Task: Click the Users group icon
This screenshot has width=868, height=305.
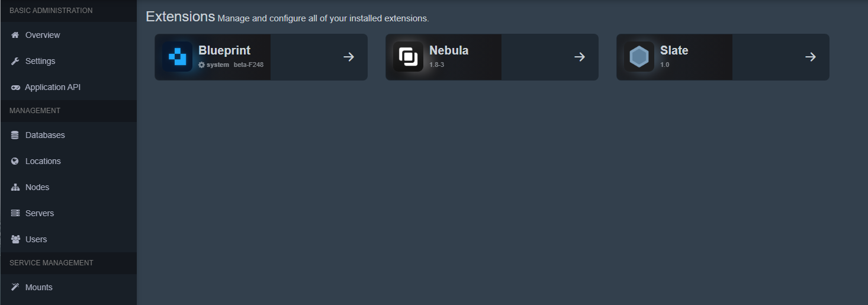Action: click(15, 239)
